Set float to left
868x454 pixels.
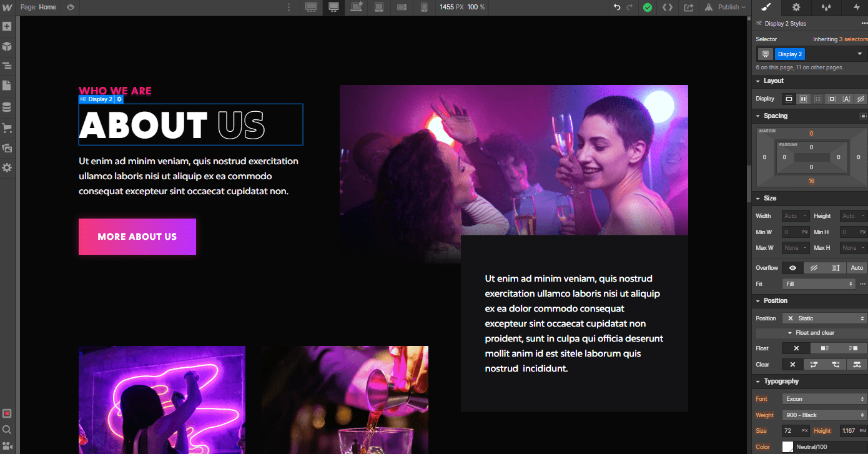(825, 348)
